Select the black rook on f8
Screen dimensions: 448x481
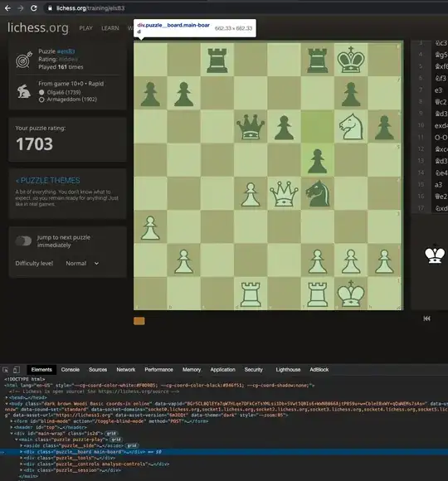coord(317,60)
